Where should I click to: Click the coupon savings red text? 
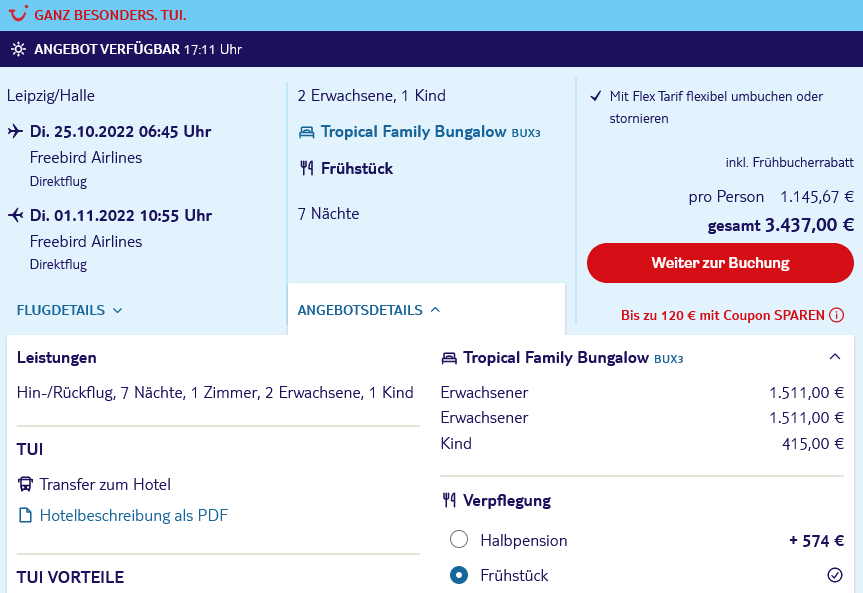tap(723, 315)
